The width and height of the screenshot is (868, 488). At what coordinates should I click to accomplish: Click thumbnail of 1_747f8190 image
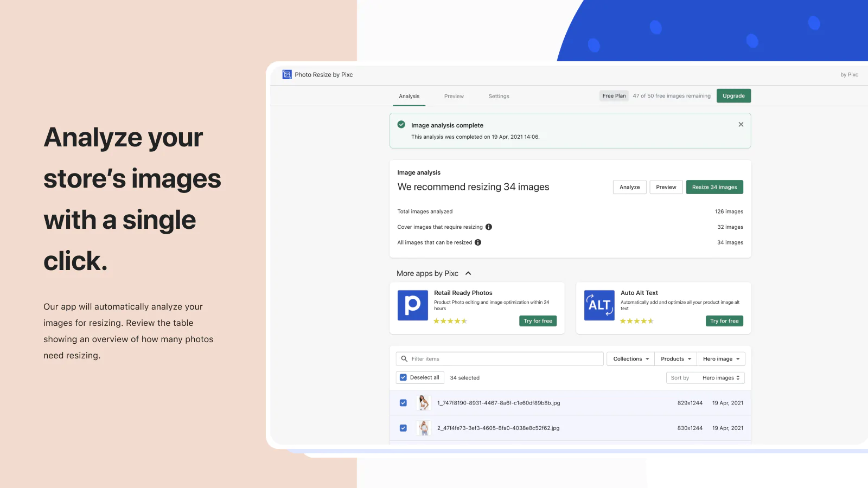click(x=424, y=403)
